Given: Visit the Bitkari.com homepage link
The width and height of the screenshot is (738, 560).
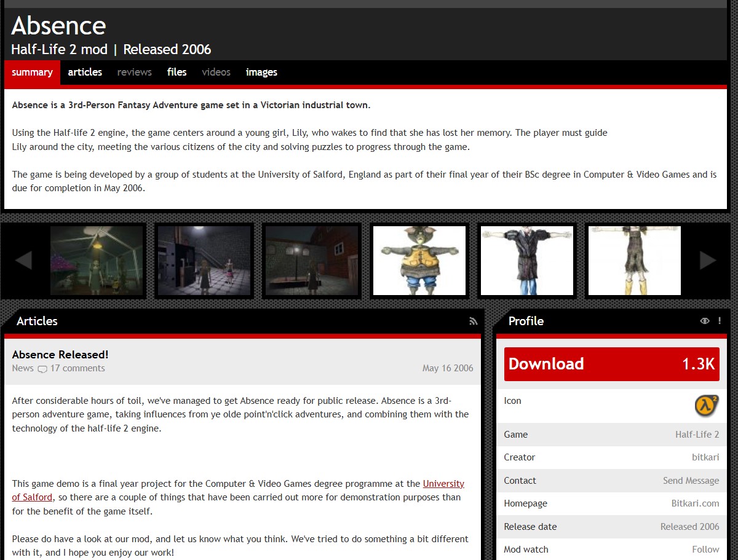Looking at the screenshot, I should coord(695,503).
